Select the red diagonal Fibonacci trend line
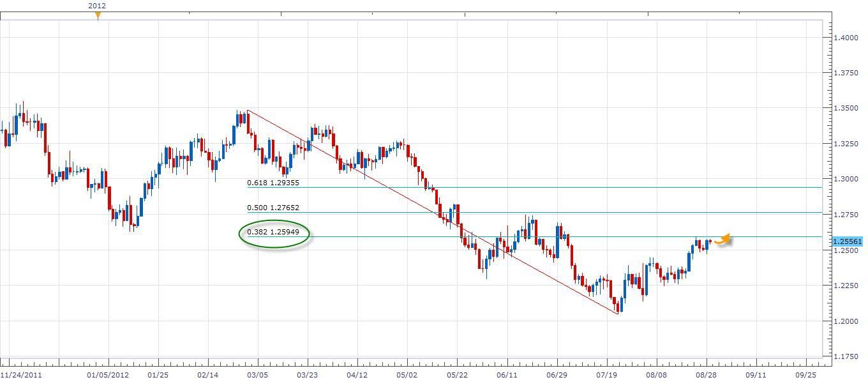Viewport: 868px width, 382px height. [x=433, y=212]
